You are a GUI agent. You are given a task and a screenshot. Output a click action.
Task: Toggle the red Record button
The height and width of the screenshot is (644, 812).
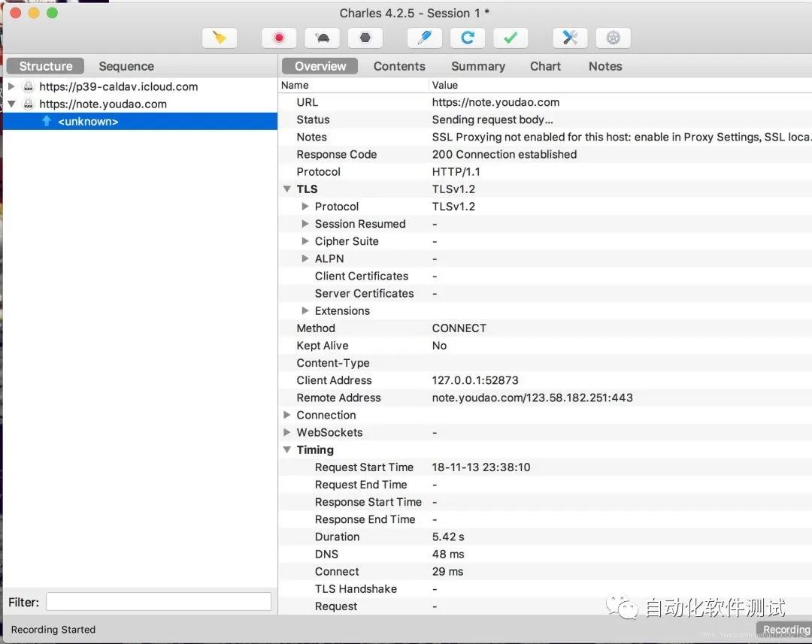click(x=279, y=38)
